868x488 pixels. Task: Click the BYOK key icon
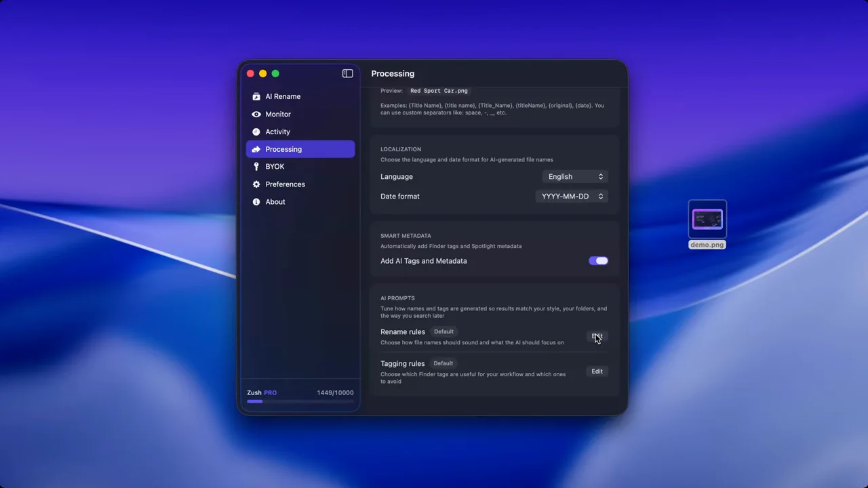pos(256,167)
